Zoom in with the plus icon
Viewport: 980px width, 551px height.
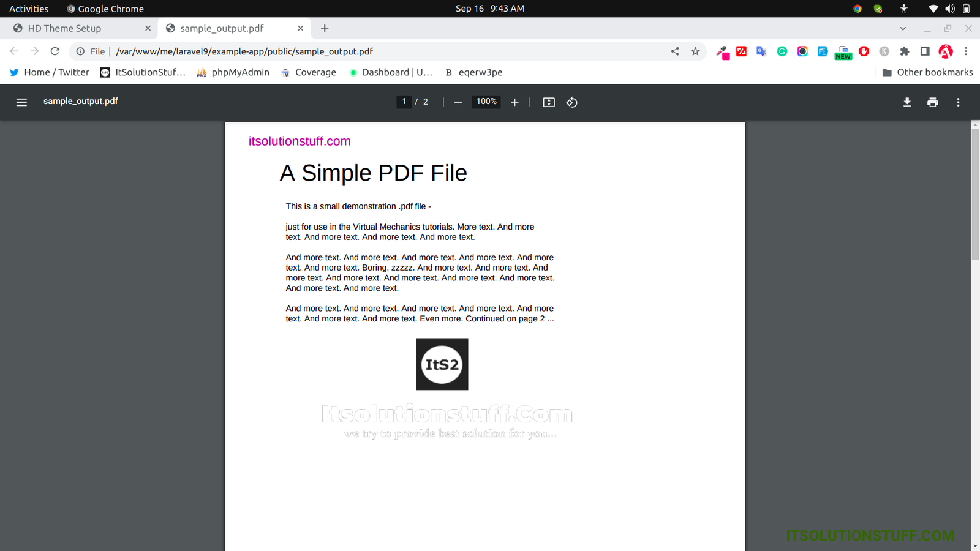514,102
